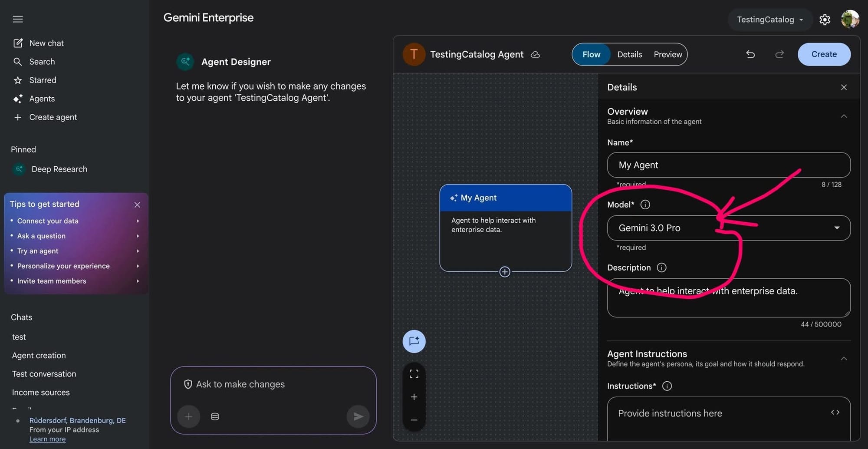Viewport: 868px width, 449px height.
Task: Collapse the Overview section
Action: (844, 116)
